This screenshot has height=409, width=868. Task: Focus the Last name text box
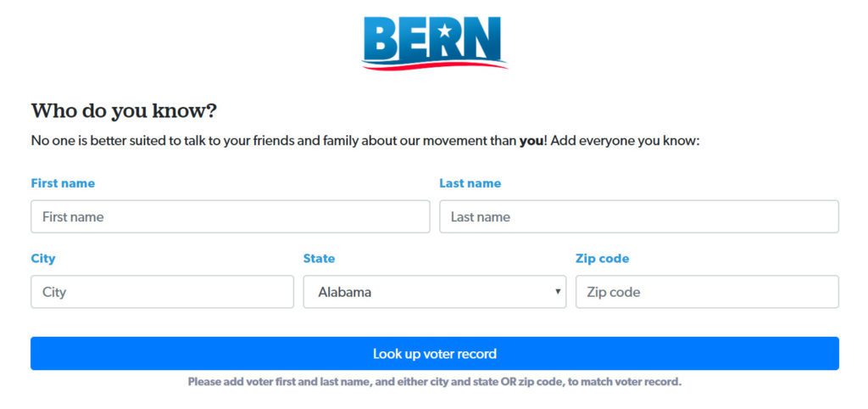click(x=638, y=216)
